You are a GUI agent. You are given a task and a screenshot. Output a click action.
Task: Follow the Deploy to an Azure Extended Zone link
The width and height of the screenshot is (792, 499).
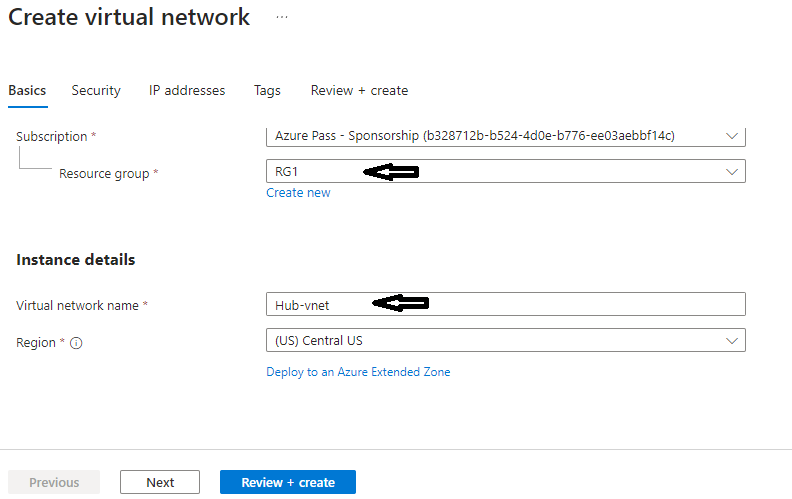(358, 372)
